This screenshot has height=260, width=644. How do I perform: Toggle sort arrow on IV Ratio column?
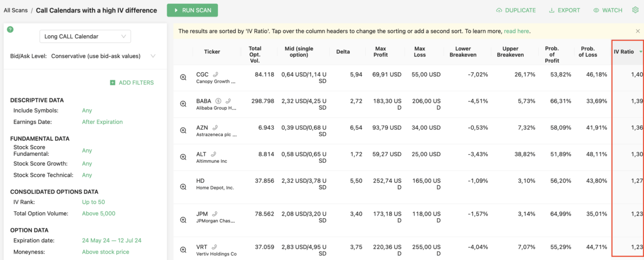tap(641, 52)
